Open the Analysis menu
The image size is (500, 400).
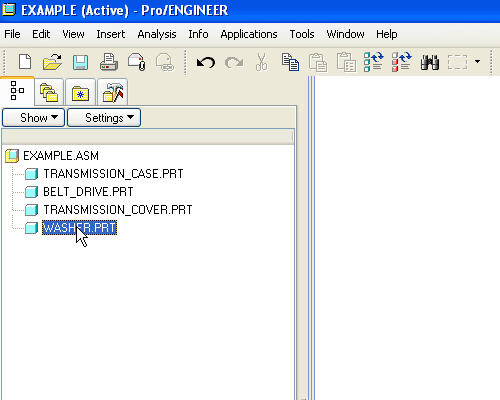pos(157,34)
